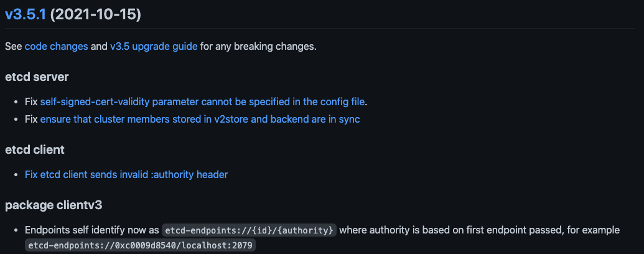Click the word 'See' starting the intro sentence
Viewport: 644px width, 254px height.
click(x=13, y=46)
